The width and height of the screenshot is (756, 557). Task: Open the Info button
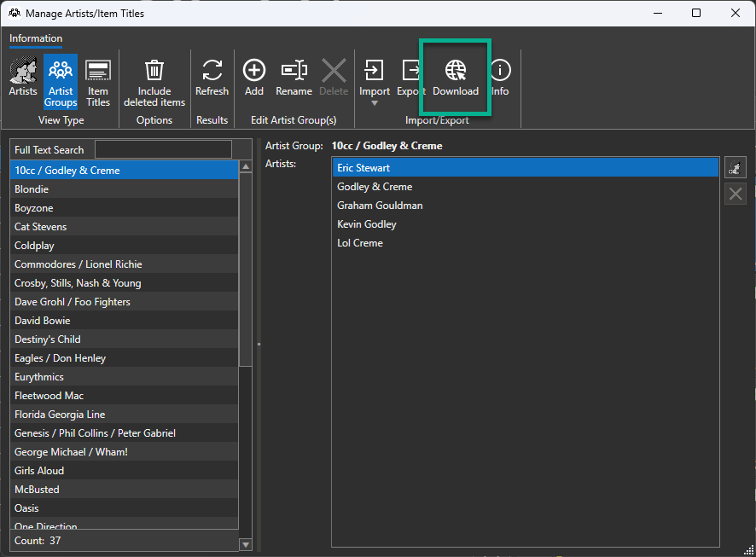[x=501, y=77]
